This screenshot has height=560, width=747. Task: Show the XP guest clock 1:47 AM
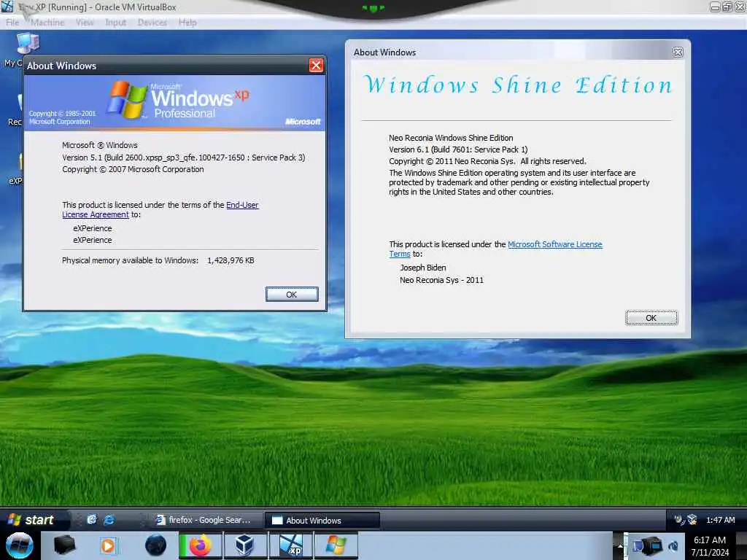pyautogui.click(x=720, y=520)
